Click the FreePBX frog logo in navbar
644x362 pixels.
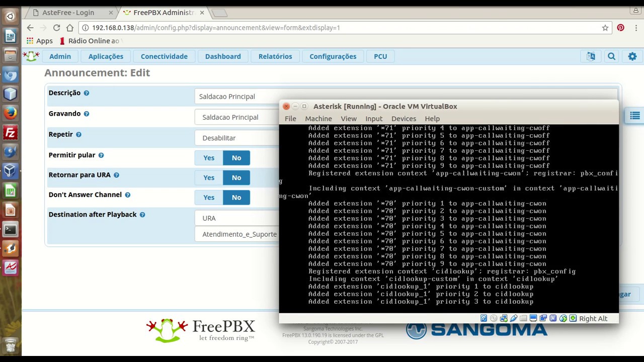[x=31, y=56]
